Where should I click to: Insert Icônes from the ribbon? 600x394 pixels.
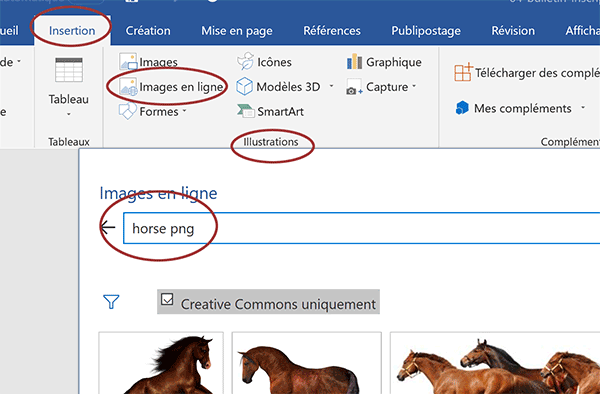coord(264,62)
